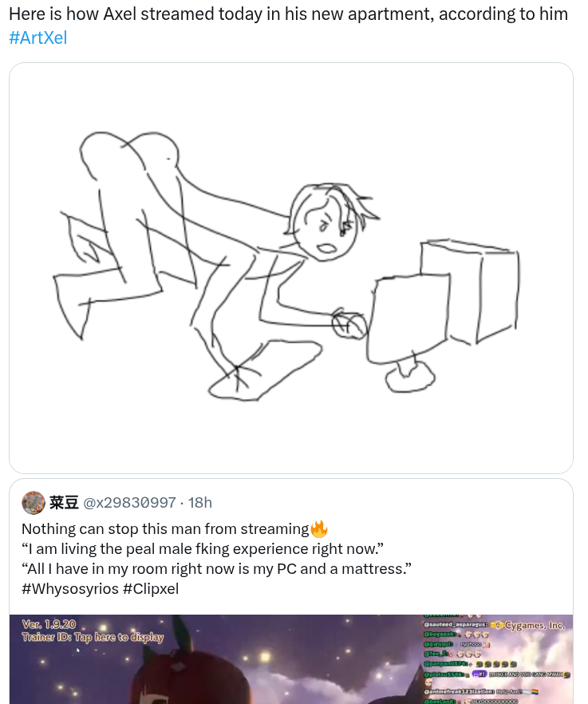Open the #Whysosyrios hashtag
588x704 pixels.
70,588
